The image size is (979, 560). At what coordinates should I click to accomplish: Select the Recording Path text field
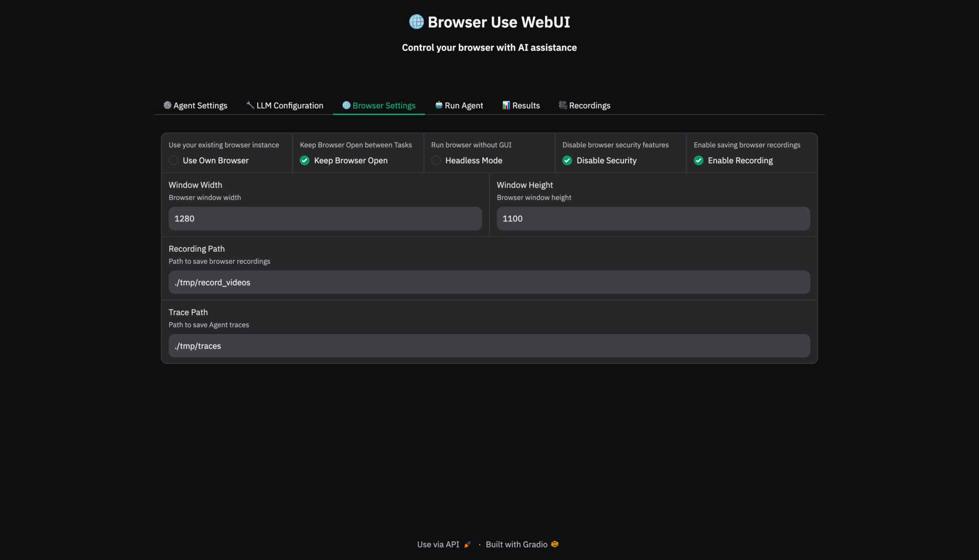pos(489,282)
